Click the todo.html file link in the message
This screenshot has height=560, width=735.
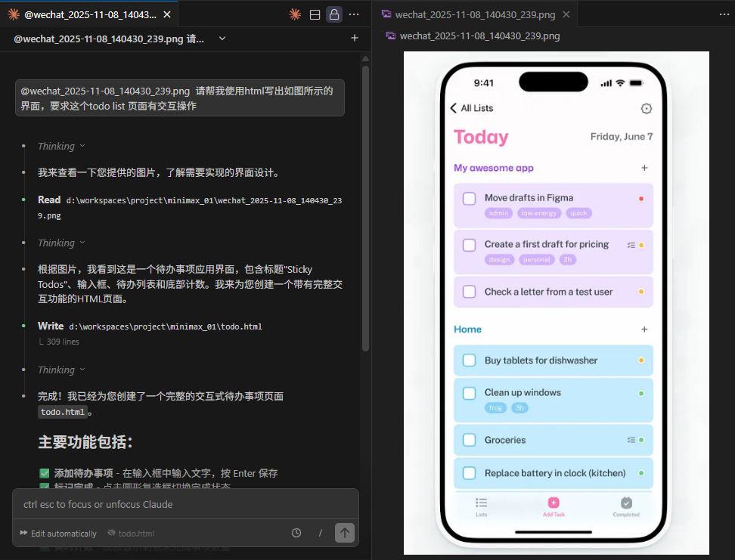pos(62,411)
